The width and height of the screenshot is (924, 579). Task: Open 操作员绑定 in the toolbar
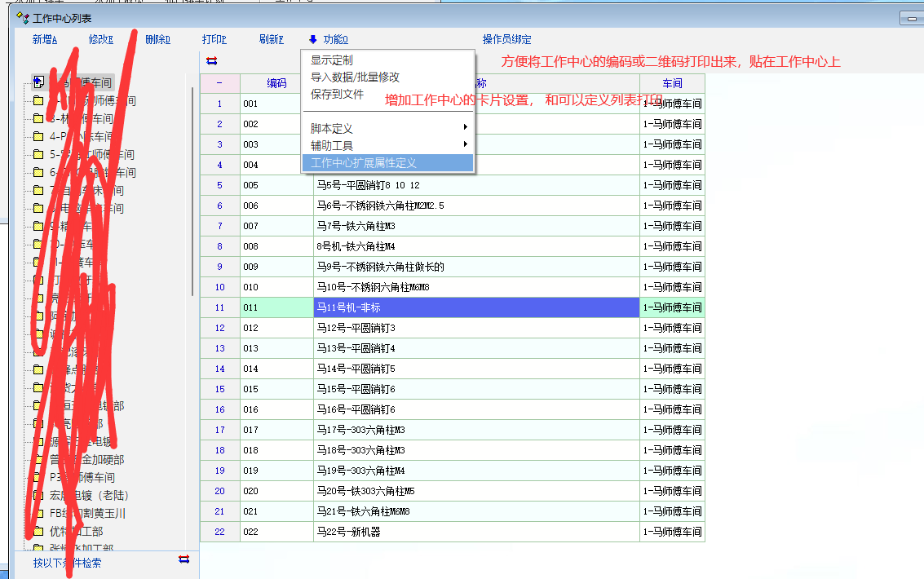pyautogui.click(x=506, y=39)
